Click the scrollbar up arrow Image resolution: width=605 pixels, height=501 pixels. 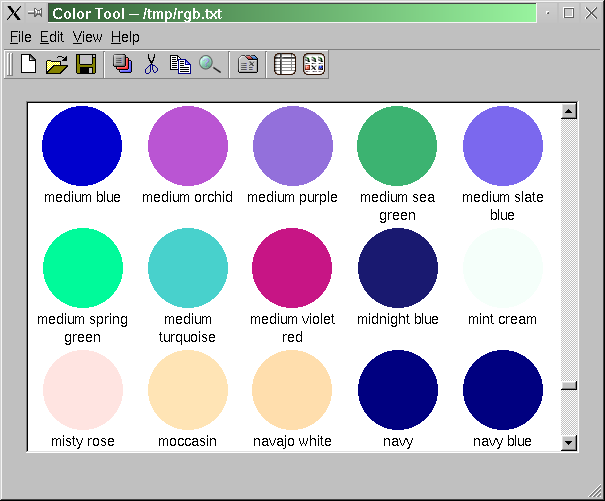pyautogui.click(x=569, y=111)
